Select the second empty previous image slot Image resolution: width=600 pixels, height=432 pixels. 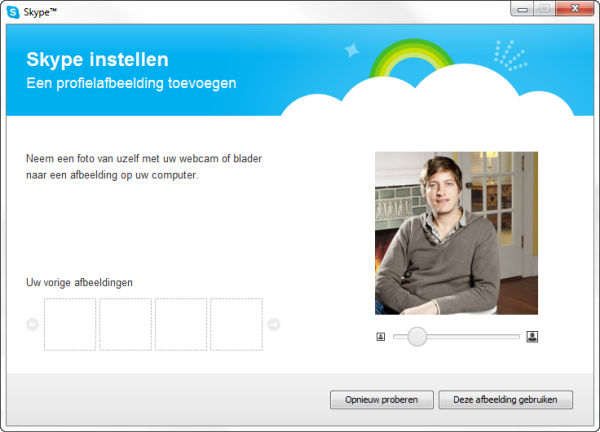(x=126, y=324)
